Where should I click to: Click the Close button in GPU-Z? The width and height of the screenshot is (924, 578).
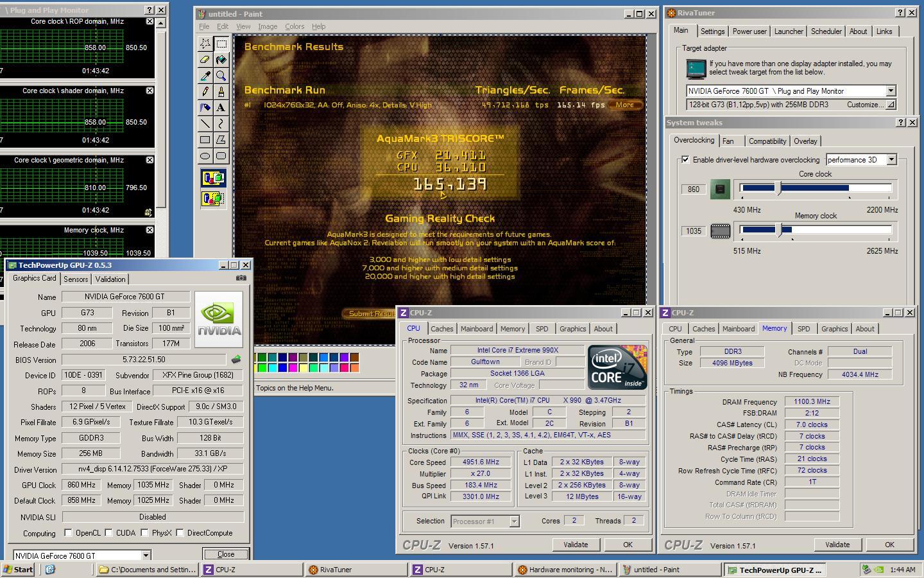(x=226, y=554)
